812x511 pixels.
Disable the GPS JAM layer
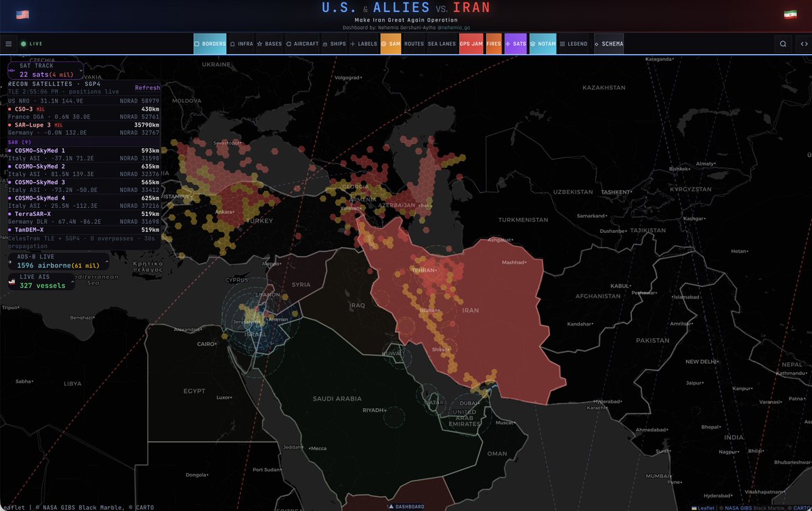pyautogui.click(x=471, y=44)
